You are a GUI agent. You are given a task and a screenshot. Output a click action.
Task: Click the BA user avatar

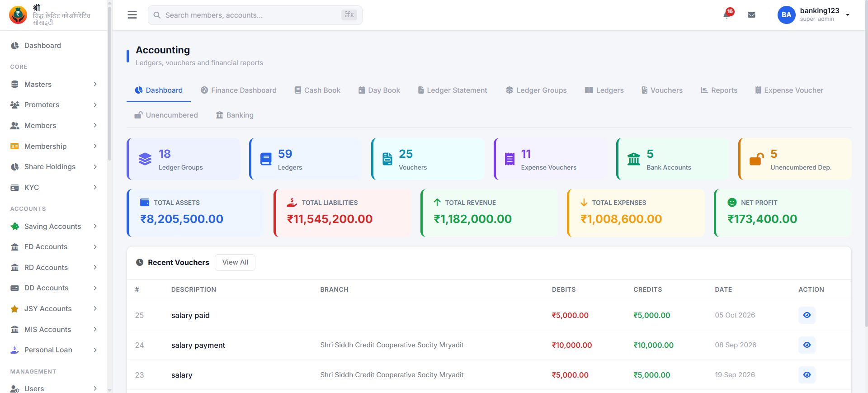coord(786,15)
